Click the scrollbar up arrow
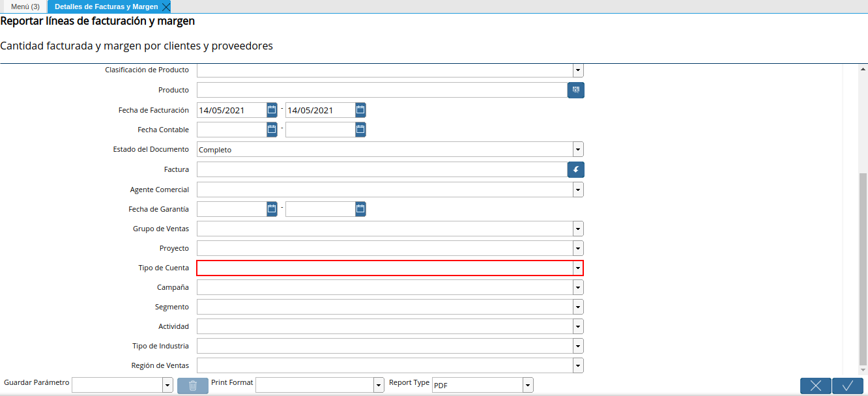The image size is (868, 396). coord(863,68)
